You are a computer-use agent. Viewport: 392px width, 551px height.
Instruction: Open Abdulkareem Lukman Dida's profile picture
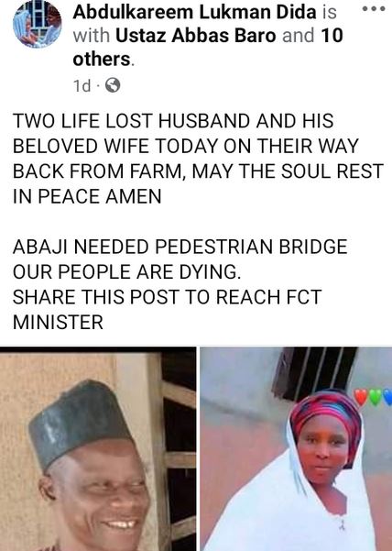[38, 24]
